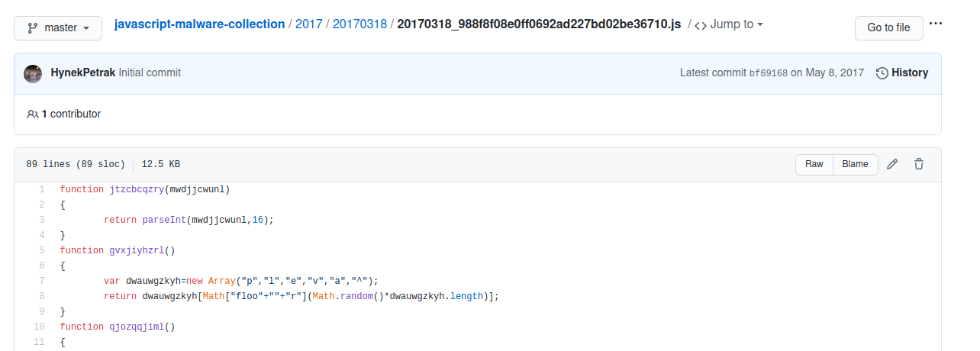Open commit bf69168 link

(x=768, y=73)
